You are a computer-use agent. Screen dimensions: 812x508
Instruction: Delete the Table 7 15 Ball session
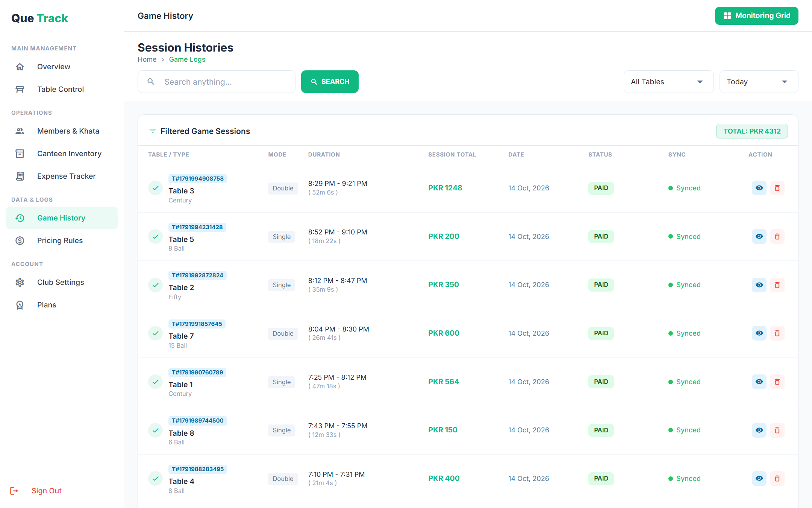[777, 333]
